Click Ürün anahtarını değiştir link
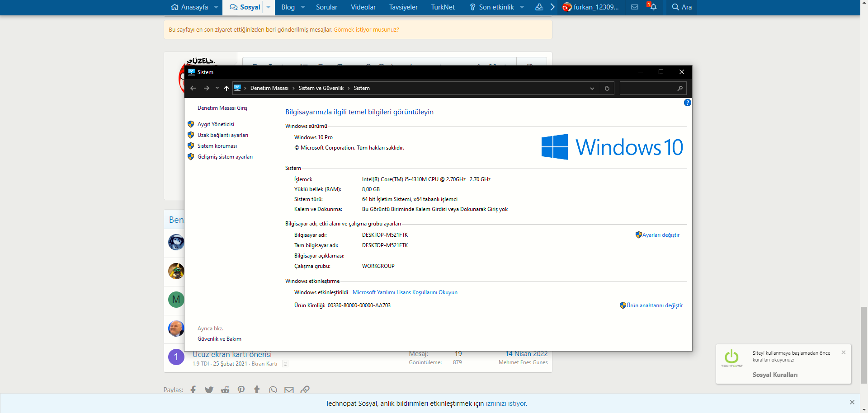This screenshot has height=413, width=868. point(654,305)
